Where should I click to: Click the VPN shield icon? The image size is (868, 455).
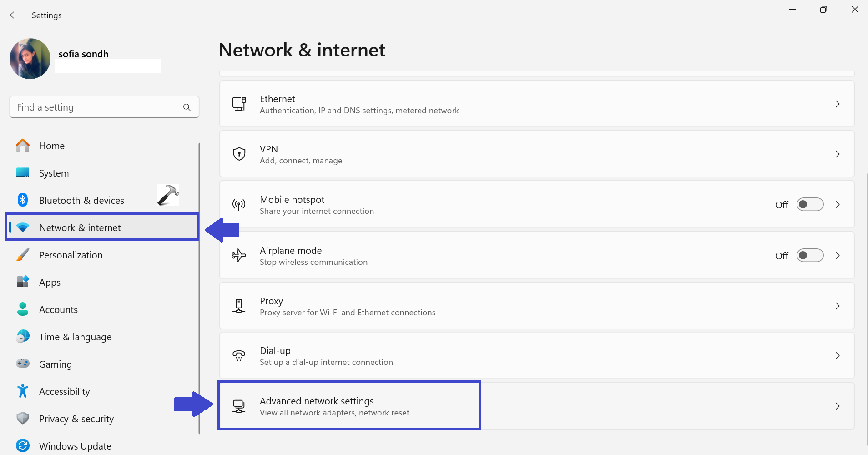point(239,154)
